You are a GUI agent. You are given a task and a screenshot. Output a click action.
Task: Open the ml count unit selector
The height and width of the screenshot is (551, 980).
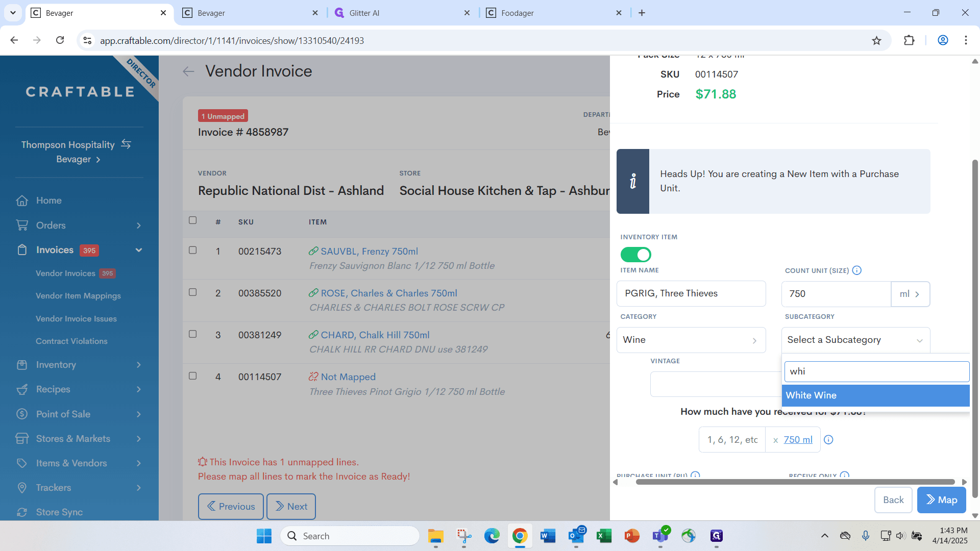click(910, 294)
